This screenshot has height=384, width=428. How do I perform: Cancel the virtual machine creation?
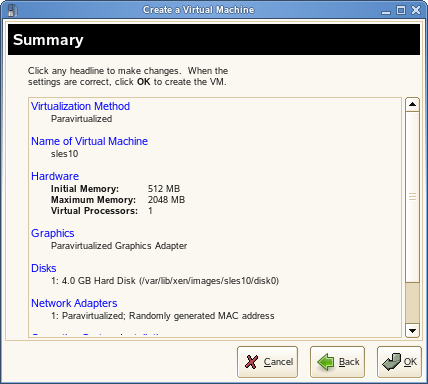coord(267,362)
